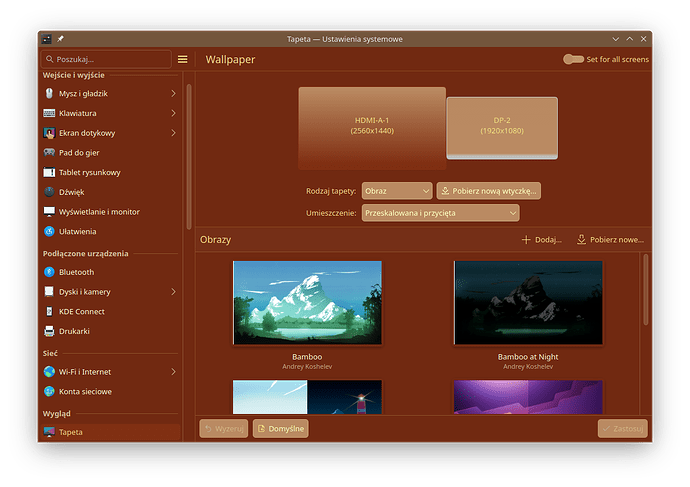Open the hamburger menu next to search
Image resolution: width=690 pixels, height=487 pixels.
coord(183,59)
